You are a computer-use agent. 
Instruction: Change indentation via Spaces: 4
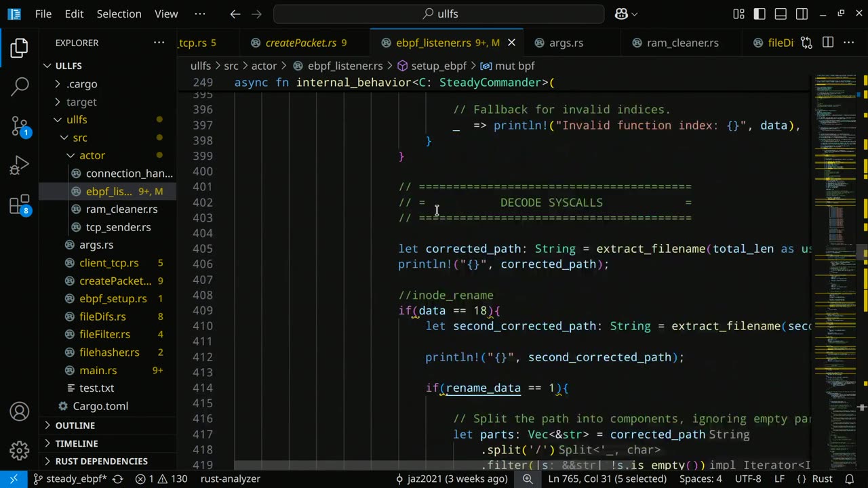[701, 479]
